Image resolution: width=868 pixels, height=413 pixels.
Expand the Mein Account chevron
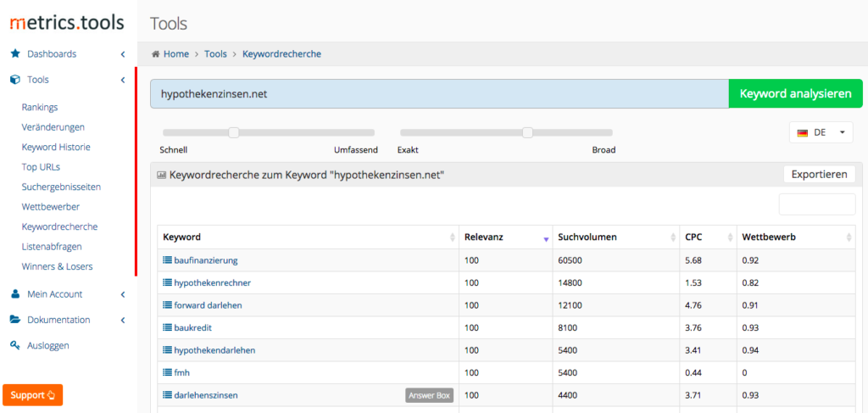pos(123,294)
